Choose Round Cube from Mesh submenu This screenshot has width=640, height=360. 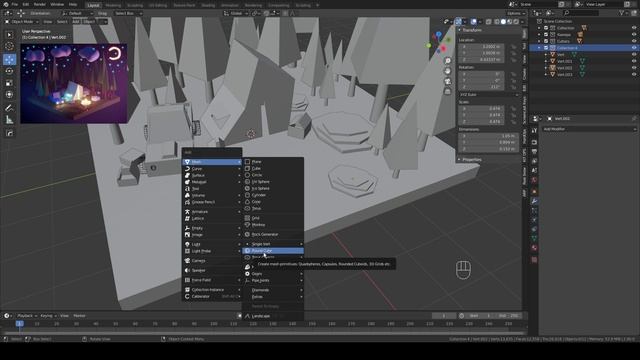[273, 251]
